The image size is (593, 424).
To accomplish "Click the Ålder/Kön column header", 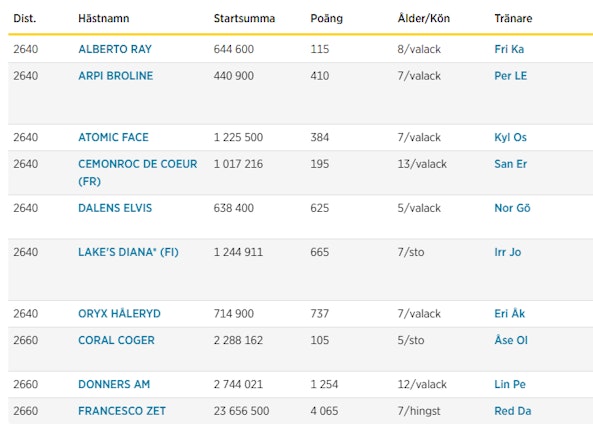I will (x=424, y=18).
